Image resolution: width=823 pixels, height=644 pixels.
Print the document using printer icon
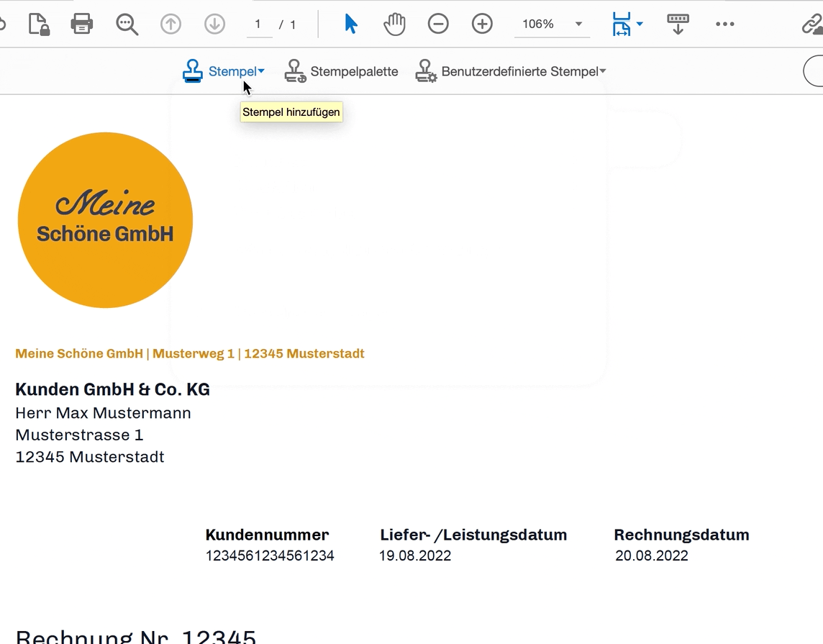click(x=82, y=24)
